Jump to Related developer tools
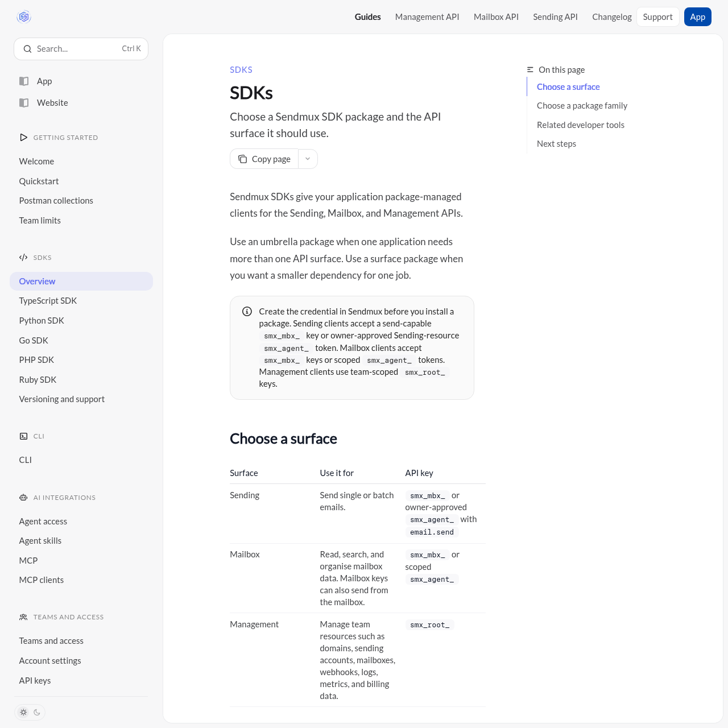Viewport: 728px width, 728px height. (x=580, y=125)
